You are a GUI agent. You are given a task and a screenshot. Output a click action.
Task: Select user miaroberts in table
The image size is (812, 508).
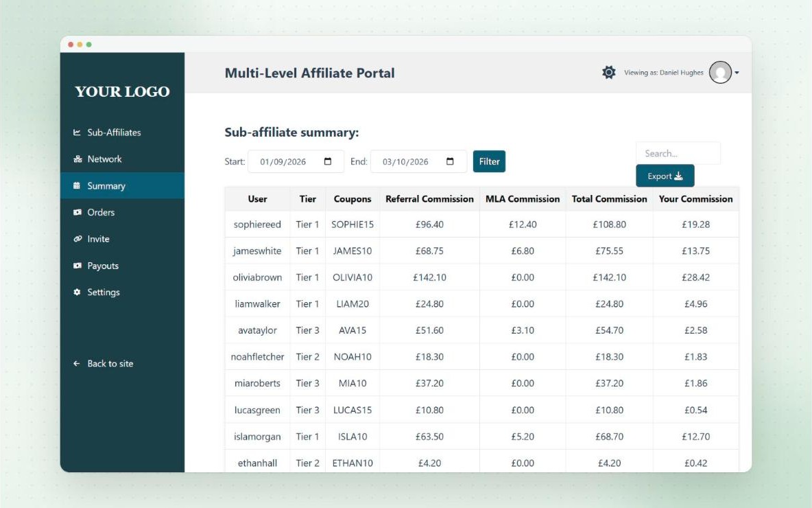(x=257, y=383)
